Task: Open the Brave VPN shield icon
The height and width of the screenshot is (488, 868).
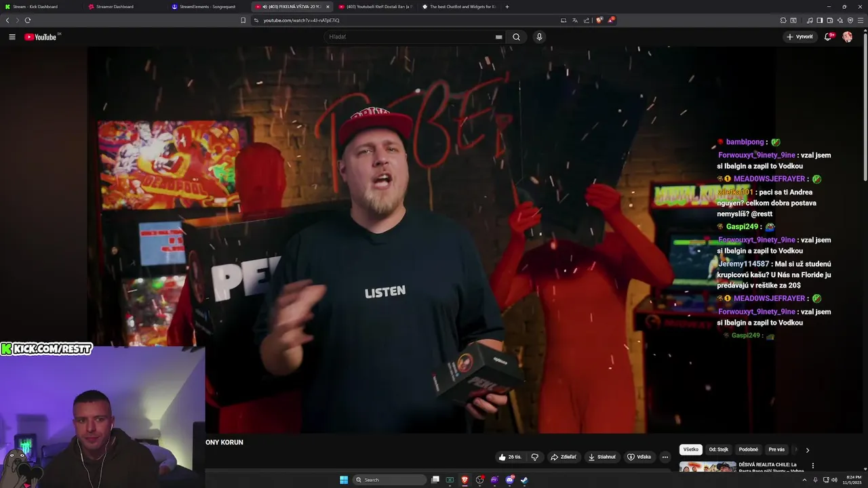Action: coord(850,20)
